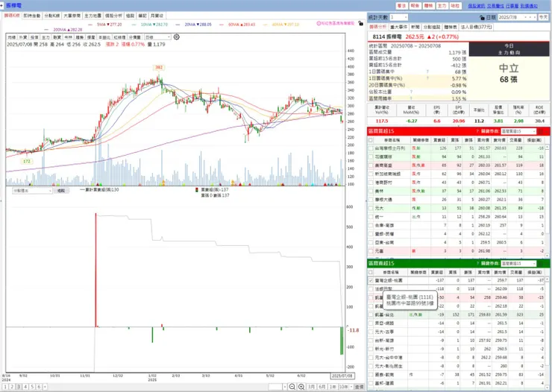Click the icon at right end of green 賣超15 header
This screenshot has height=392, width=552.
click(x=541, y=263)
